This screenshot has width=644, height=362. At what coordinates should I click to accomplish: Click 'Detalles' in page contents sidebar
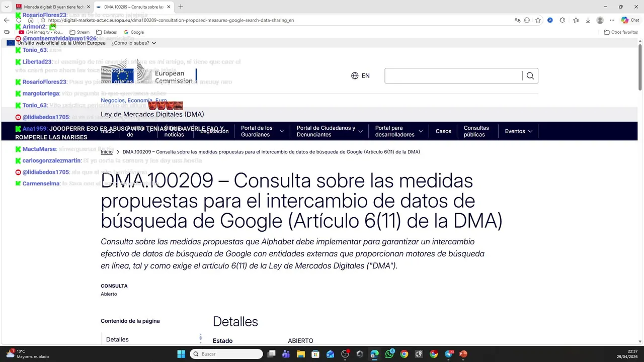tap(117, 339)
